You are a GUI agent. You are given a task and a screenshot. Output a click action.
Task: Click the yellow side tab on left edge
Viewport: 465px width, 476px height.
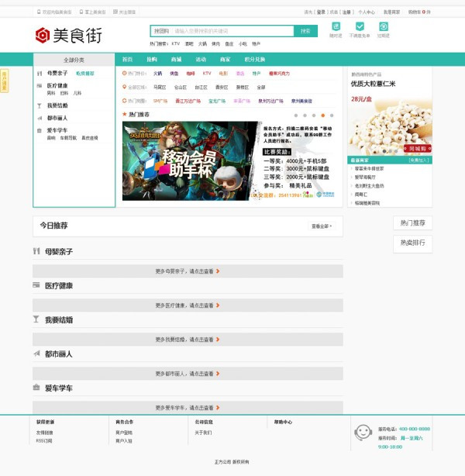tap(4, 81)
